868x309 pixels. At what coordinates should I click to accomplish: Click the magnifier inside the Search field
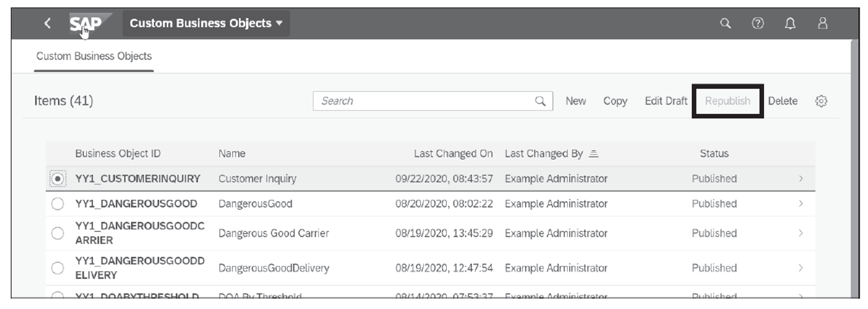(x=540, y=101)
